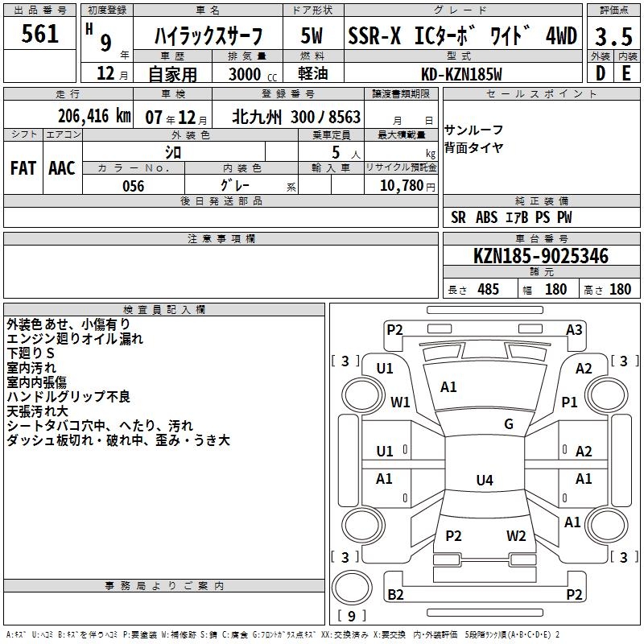Select registration number "北九州 300ノ8563"
The height and width of the screenshot is (644, 644).
[296, 117]
